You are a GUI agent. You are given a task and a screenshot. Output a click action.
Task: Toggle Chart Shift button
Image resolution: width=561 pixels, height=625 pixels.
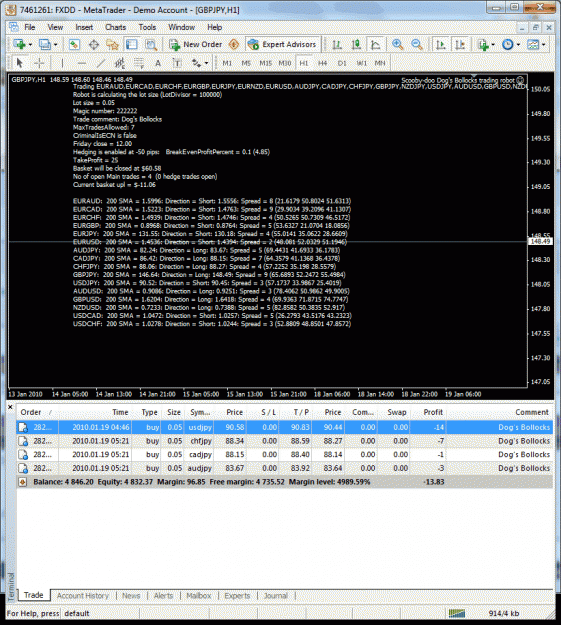[x=460, y=44]
